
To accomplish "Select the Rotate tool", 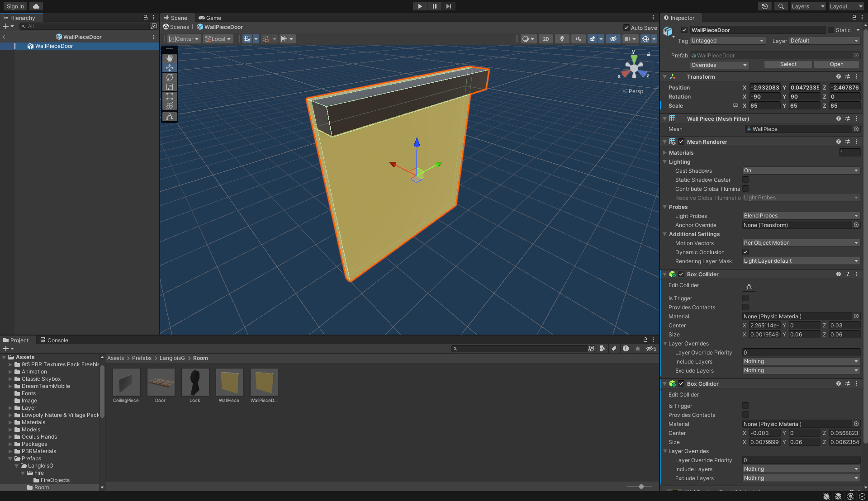I will 169,77.
